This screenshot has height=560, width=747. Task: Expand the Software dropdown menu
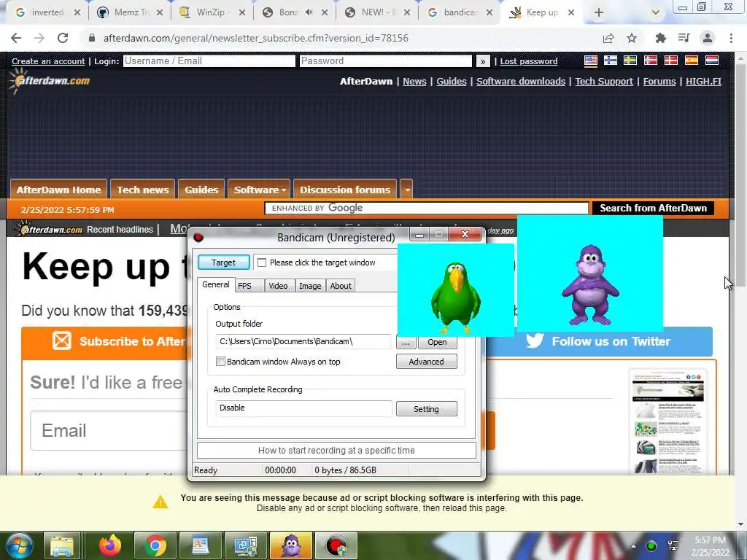click(x=260, y=190)
